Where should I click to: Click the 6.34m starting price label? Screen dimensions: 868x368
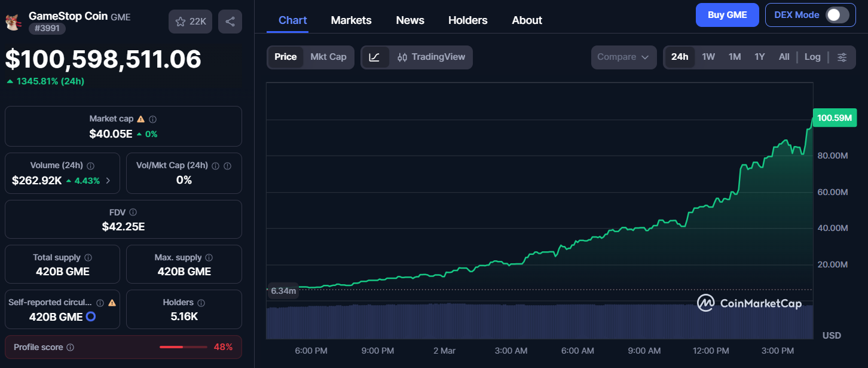coord(283,291)
